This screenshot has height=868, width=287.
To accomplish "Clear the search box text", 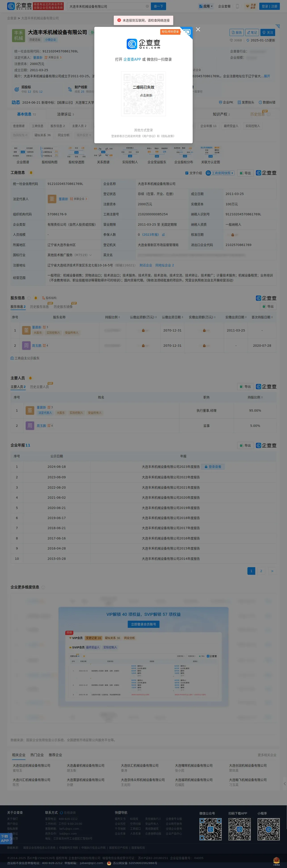I will [x=147, y=6].
